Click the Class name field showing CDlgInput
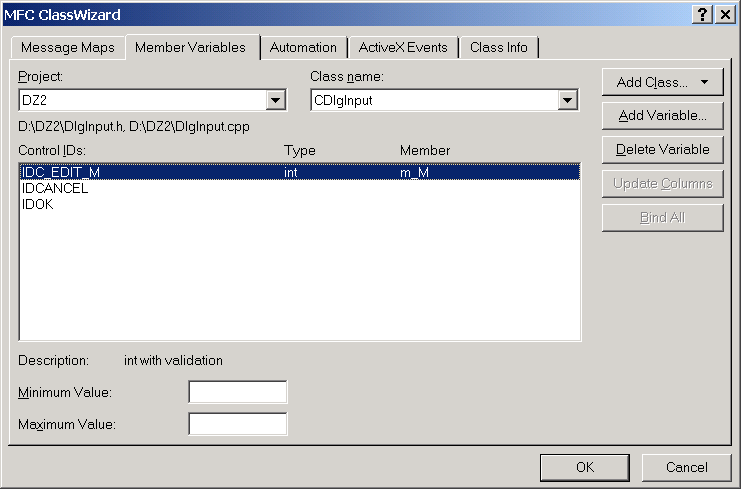 tap(444, 100)
